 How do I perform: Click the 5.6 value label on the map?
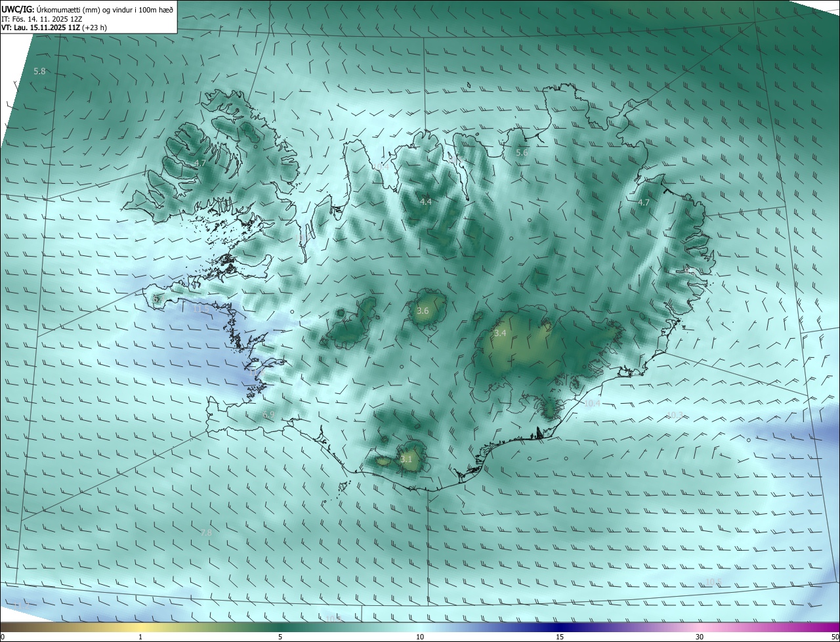[x=521, y=152]
